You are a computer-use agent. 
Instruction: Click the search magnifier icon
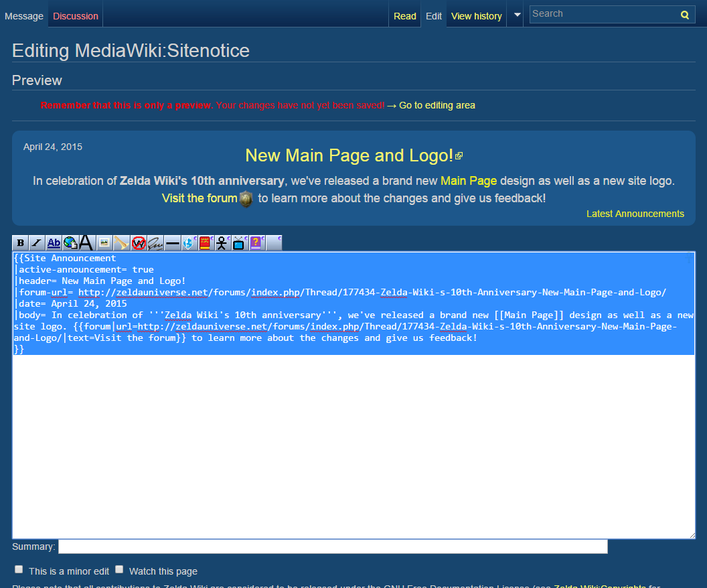[x=684, y=15]
